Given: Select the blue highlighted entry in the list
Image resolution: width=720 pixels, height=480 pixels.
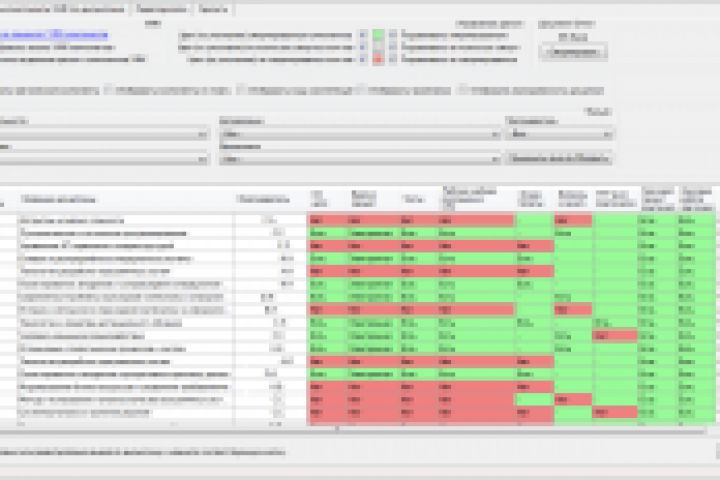Looking at the screenshot, I should click(53, 35).
